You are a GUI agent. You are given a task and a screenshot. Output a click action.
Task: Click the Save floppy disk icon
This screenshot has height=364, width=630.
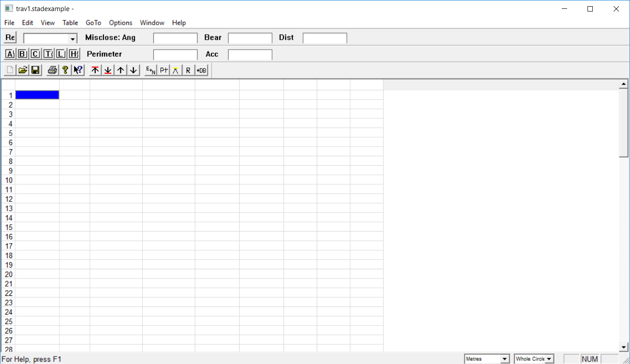(35, 70)
